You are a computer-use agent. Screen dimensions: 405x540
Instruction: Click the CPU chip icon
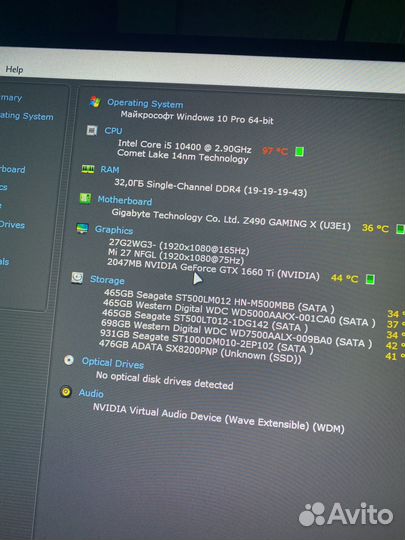(92, 130)
